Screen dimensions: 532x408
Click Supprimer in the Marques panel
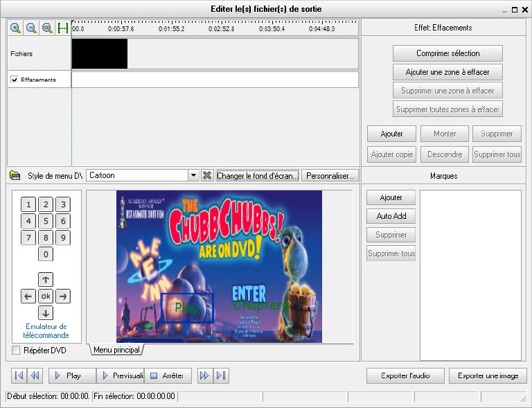pyautogui.click(x=391, y=235)
